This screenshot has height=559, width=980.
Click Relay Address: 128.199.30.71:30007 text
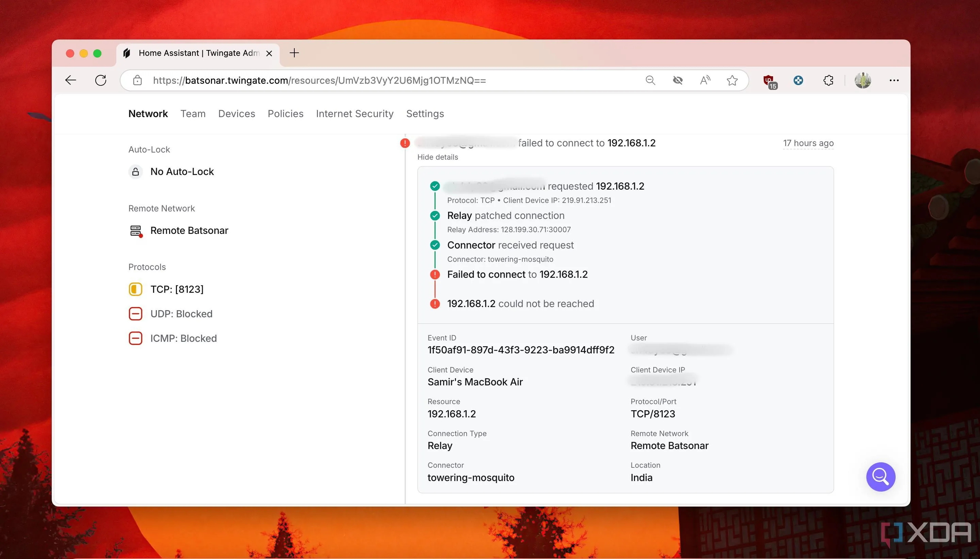click(509, 229)
